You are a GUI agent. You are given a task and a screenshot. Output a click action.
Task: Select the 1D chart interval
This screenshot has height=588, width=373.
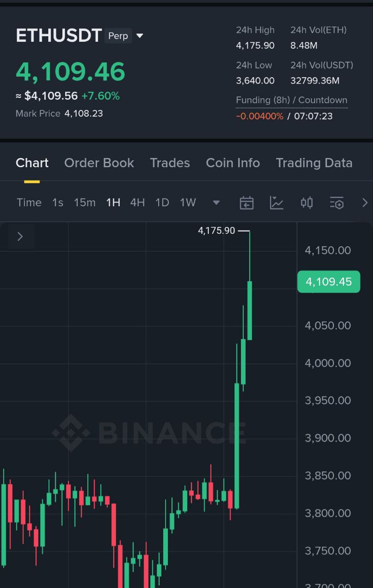(x=162, y=203)
